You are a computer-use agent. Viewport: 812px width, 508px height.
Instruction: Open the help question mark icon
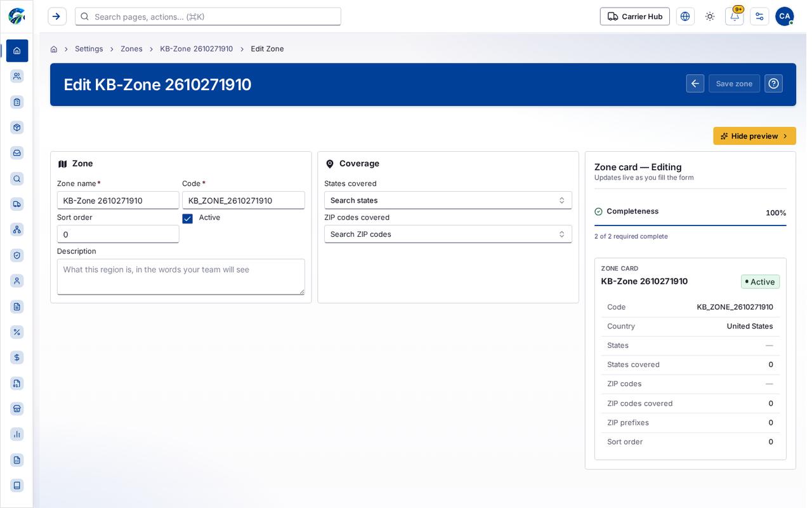[773, 84]
